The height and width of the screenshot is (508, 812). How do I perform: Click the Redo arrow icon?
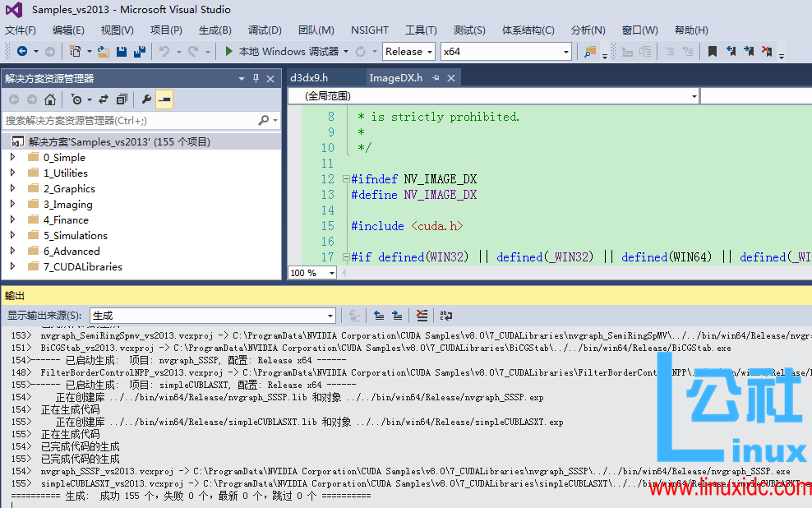click(x=193, y=51)
